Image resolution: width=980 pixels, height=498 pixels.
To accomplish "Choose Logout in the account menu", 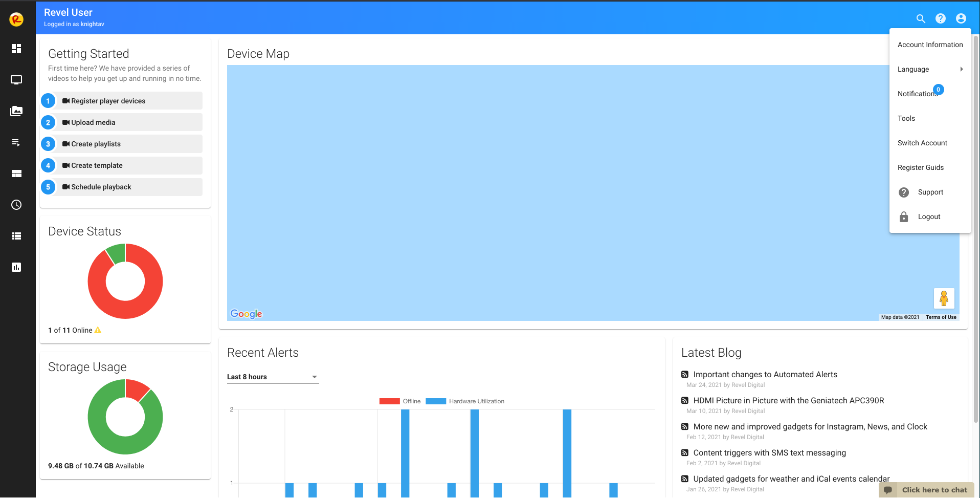I will point(929,216).
